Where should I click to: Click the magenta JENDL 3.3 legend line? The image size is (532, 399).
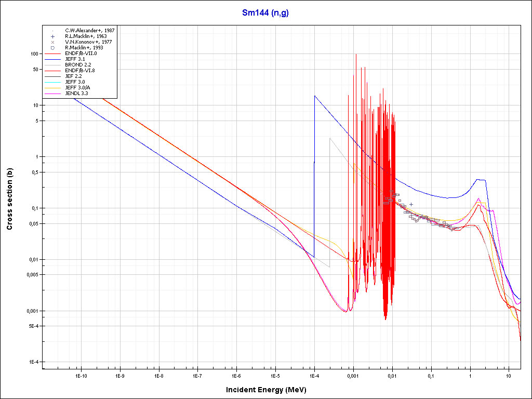(x=52, y=94)
